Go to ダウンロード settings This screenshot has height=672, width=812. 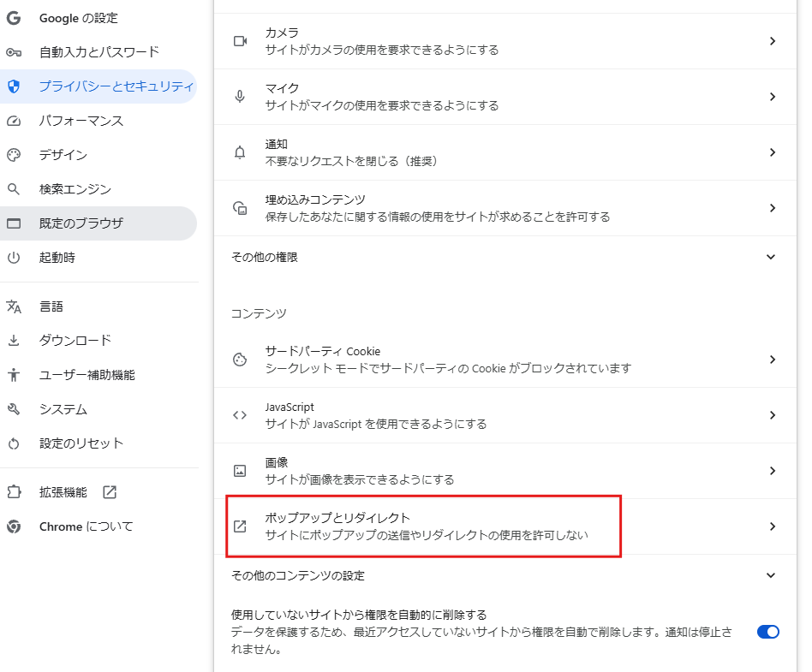point(99,341)
